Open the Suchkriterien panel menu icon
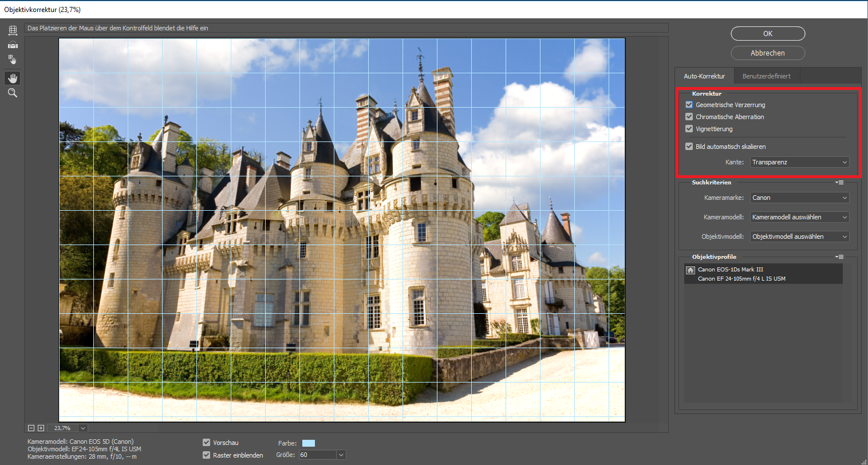This screenshot has height=465, width=868. [839, 183]
